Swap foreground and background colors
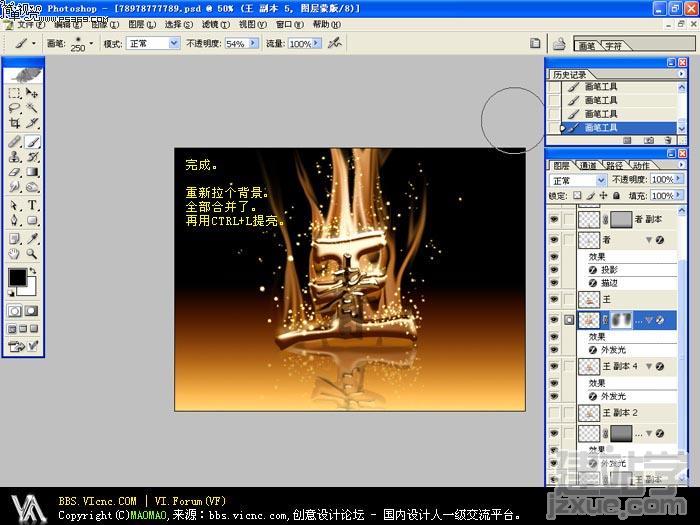This screenshot has height=525, width=700. [x=33, y=271]
